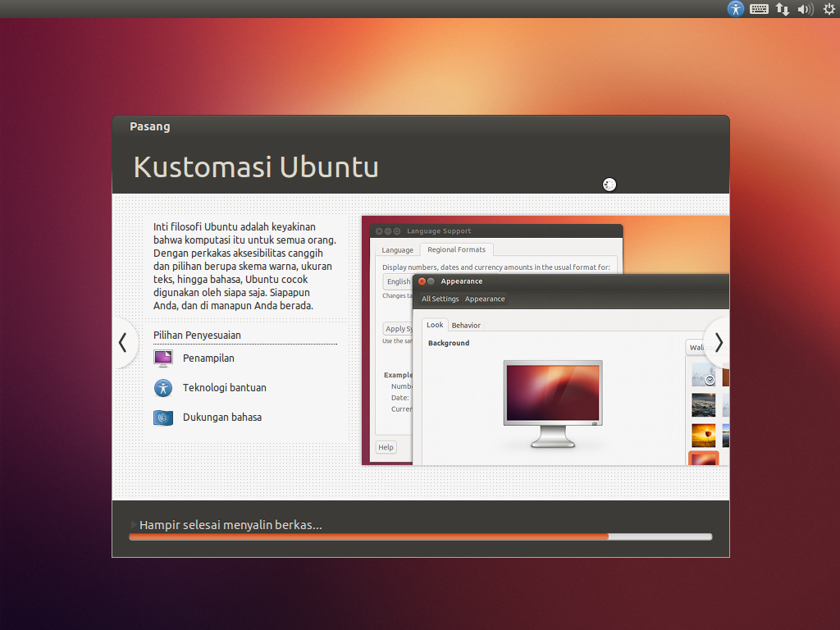The width and height of the screenshot is (840, 630).
Task: Select a wallpaper thumbnail from the list
Action: click(x=703, y=404)
